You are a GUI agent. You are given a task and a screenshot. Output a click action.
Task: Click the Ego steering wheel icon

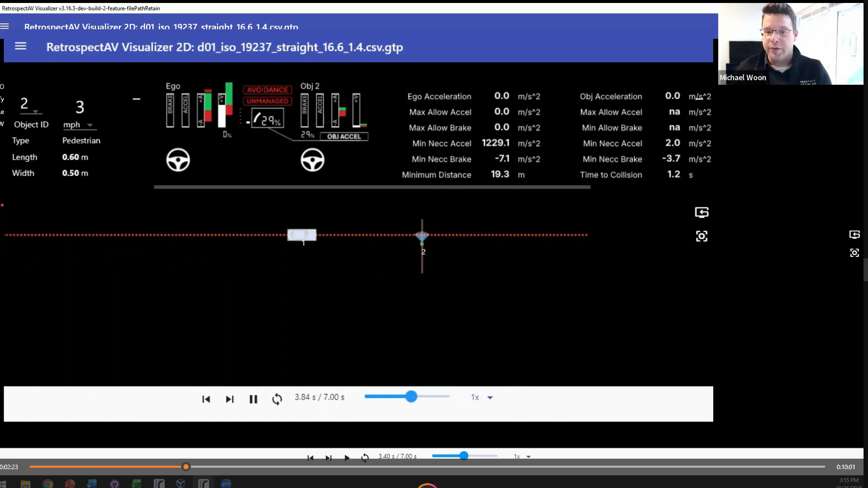(178, 160)
